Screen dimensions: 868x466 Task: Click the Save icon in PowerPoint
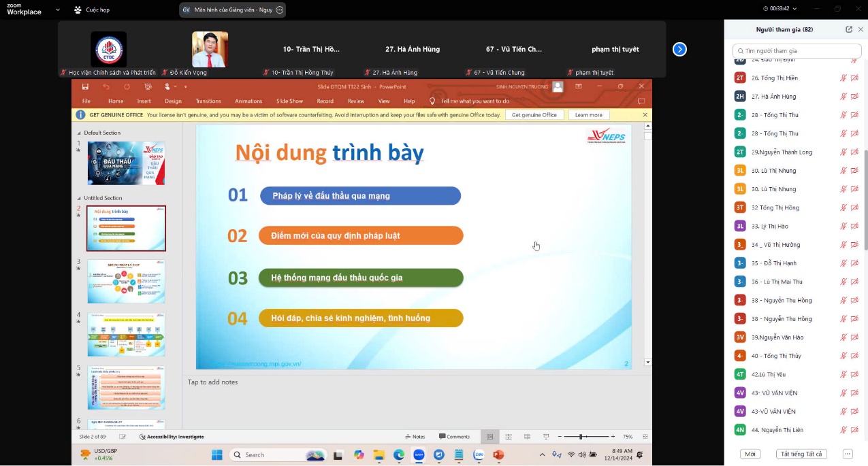pos(85,86)
